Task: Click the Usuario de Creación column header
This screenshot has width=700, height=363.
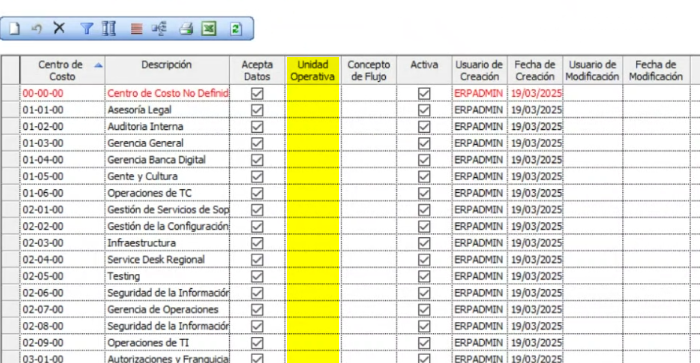Action: (x=479, y=70)
